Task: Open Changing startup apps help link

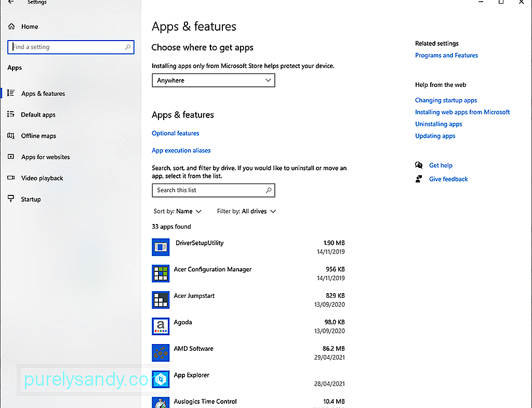Action: [446, 100]
